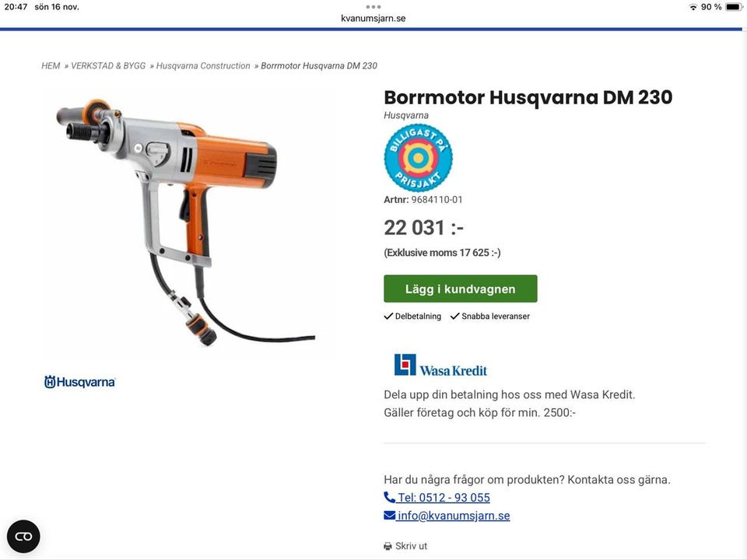Go to HEM breadcrumb
This screenshot has width=747, height=560.
51,65
